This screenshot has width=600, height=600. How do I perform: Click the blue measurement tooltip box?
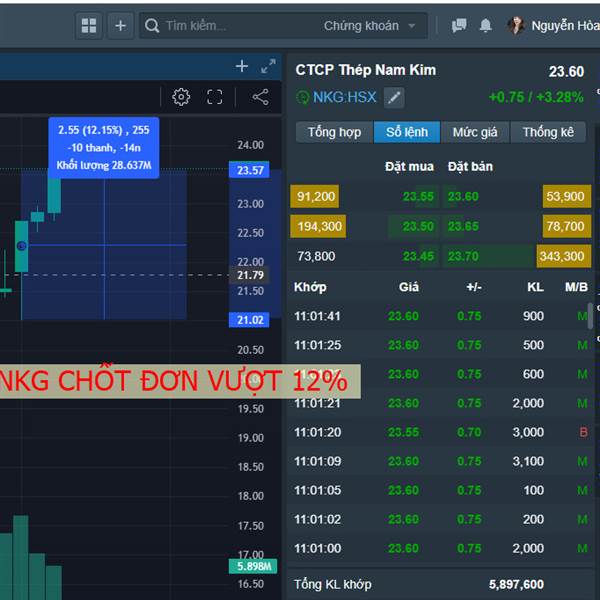click(x=104, y=148)
